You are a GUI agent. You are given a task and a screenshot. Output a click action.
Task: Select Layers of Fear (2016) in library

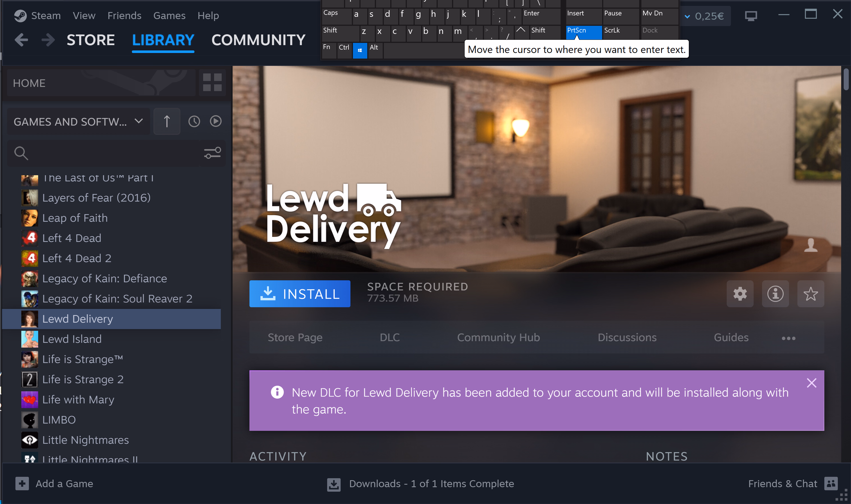pyautogui.click(x=111, y=198)
